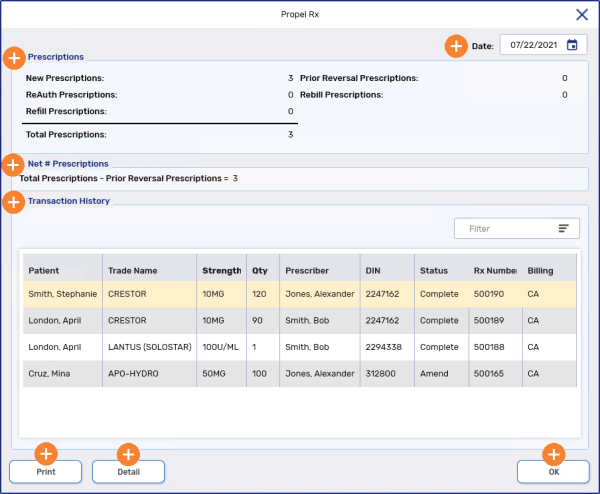This screenshot has height=494, width=600.
Task: Click the plus hotspot above Detail button
Action: pyautogui.click(x=128, y=453)
